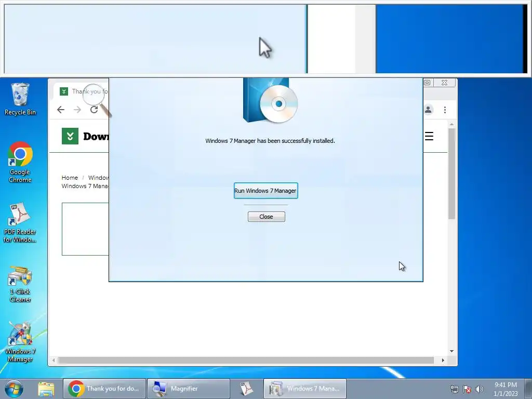Click the Windows breadcrumb link after Home
Viewport: 532px width, 399px height.
click(x=98, y=178)
